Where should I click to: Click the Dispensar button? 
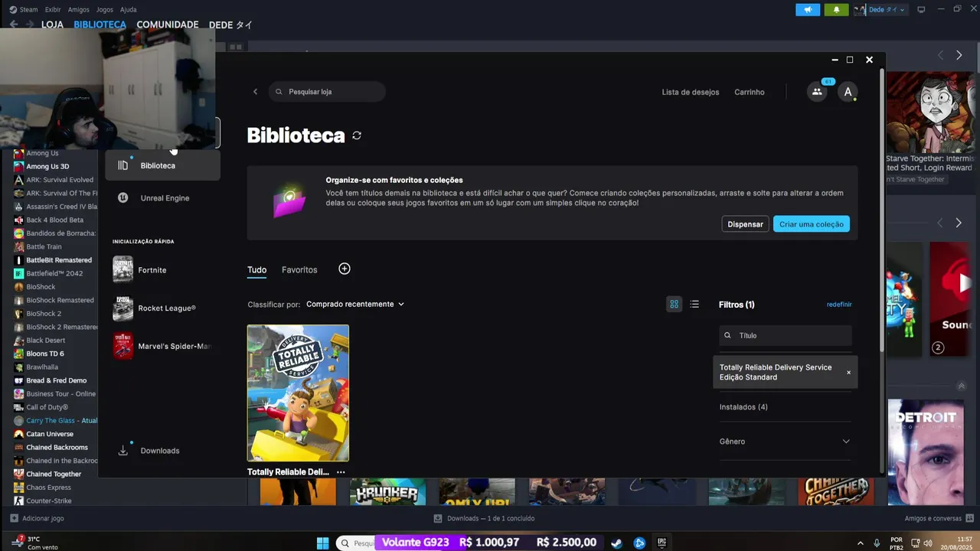pyautogui.click(x=745, y=224)
